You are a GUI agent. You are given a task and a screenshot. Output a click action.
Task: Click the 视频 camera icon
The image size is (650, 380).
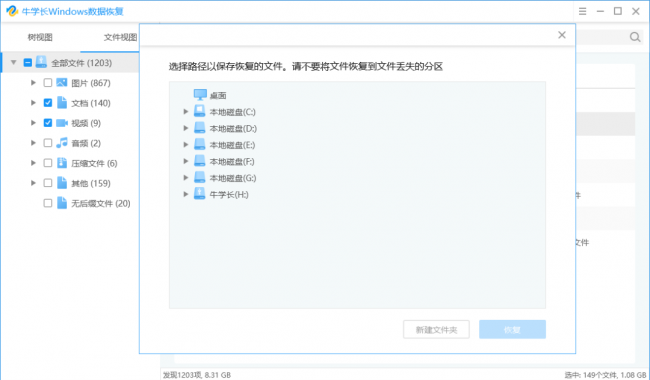tap(62, 123)
